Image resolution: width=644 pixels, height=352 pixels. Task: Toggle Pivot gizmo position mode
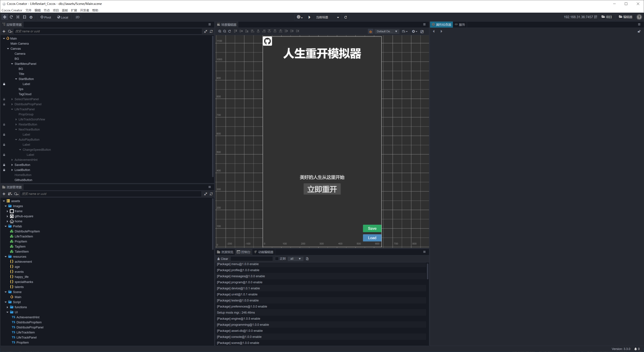point(46,17)
